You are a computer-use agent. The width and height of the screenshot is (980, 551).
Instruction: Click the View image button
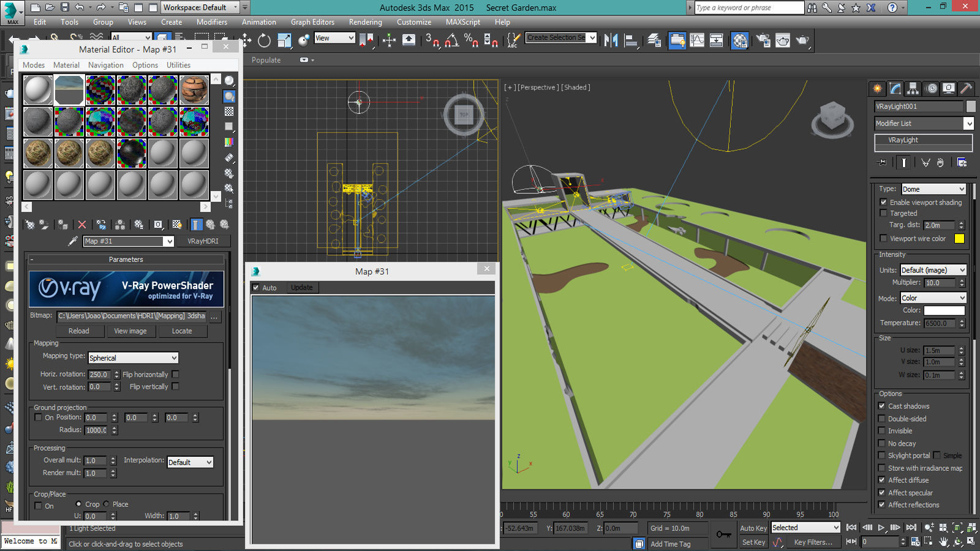tap(130, 331)
